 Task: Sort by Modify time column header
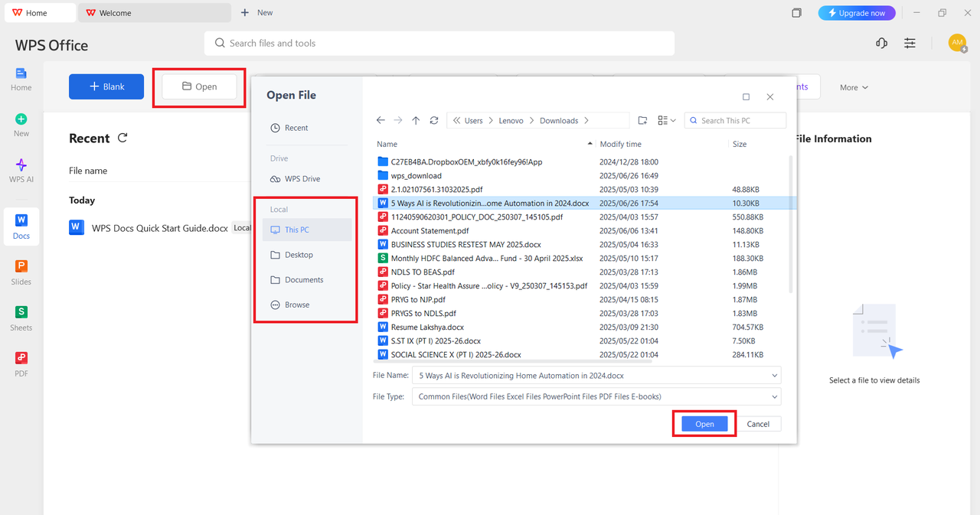pos(621,144)
